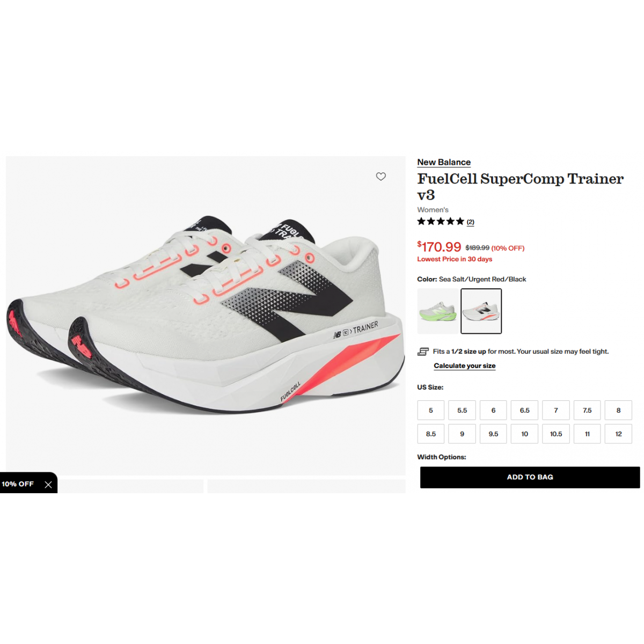Select US size 8

[x=618, y=410]
